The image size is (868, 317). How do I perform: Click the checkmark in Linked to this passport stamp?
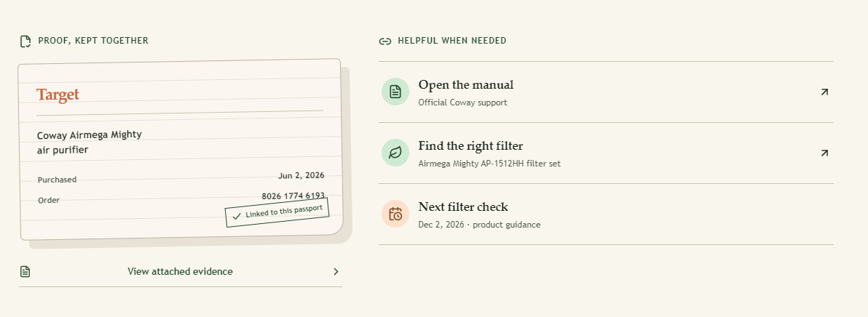(x=237, y=216)
